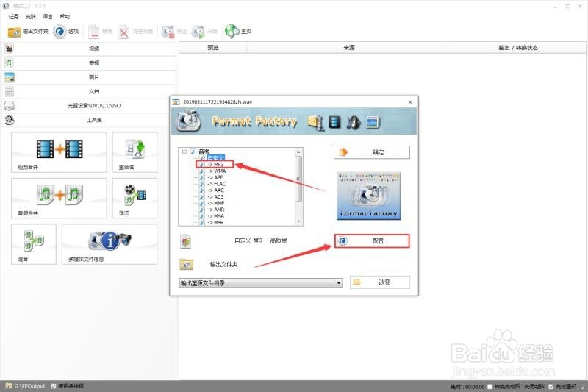Open the 输出至源文件目录 dropdown

click(261, 283)
